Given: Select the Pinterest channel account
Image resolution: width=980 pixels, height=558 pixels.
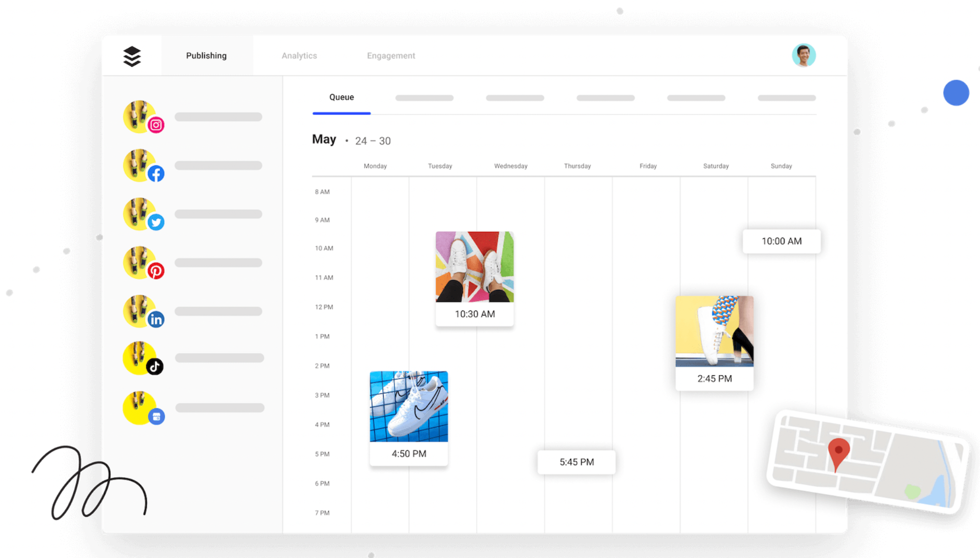Looking at the screenshot, I should pyautogui.click(x=143, y=263).
